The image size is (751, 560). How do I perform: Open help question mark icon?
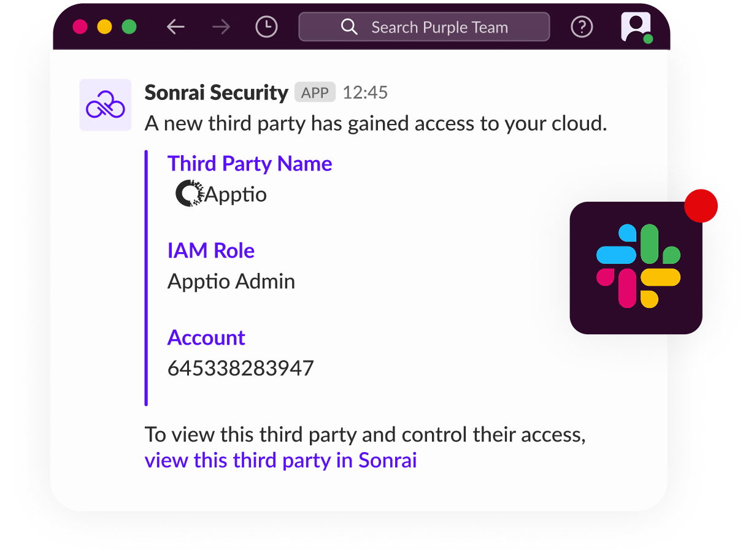pyautogui.click(x=582, y=27)
